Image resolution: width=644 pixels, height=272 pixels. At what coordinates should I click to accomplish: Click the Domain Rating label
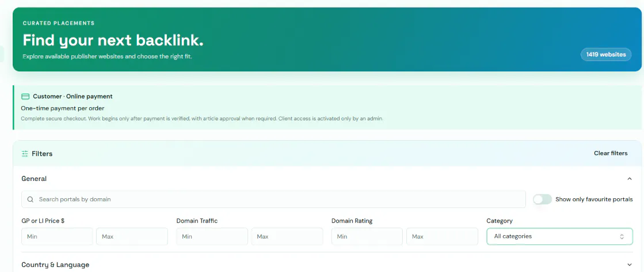coord(352,221)
